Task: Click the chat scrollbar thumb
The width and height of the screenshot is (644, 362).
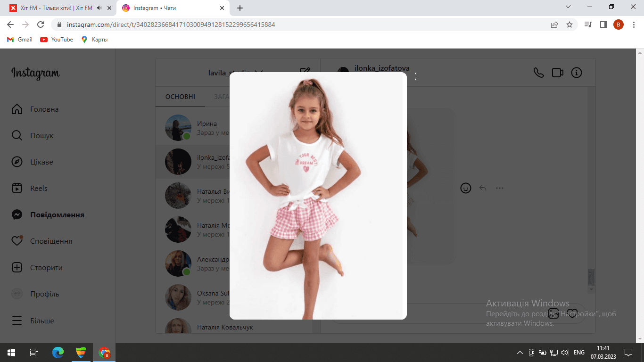Action: tap(591, 278)
